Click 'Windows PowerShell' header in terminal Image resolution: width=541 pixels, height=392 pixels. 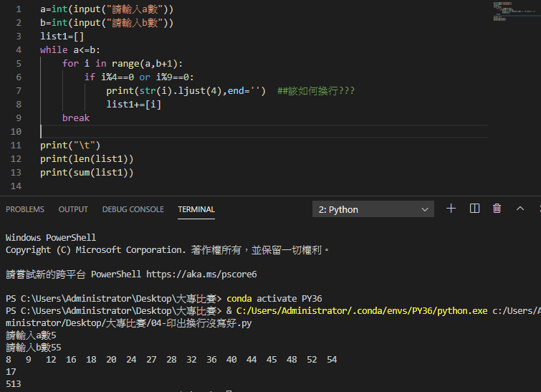coord(51,238)
